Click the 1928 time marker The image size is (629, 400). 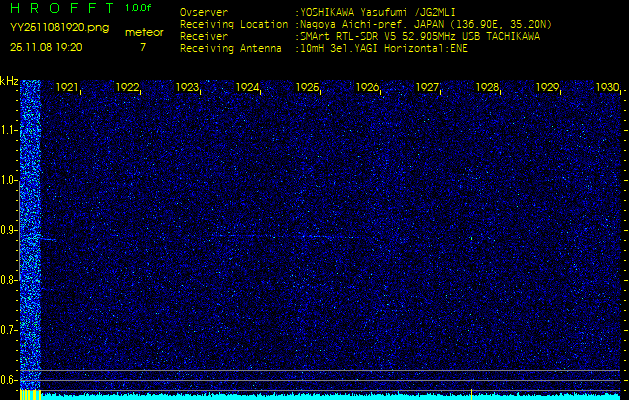[487, 88]
